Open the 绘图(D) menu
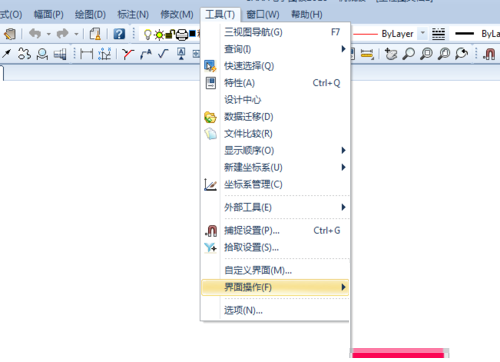Viewport: 500px width, 362px height. 90,15
